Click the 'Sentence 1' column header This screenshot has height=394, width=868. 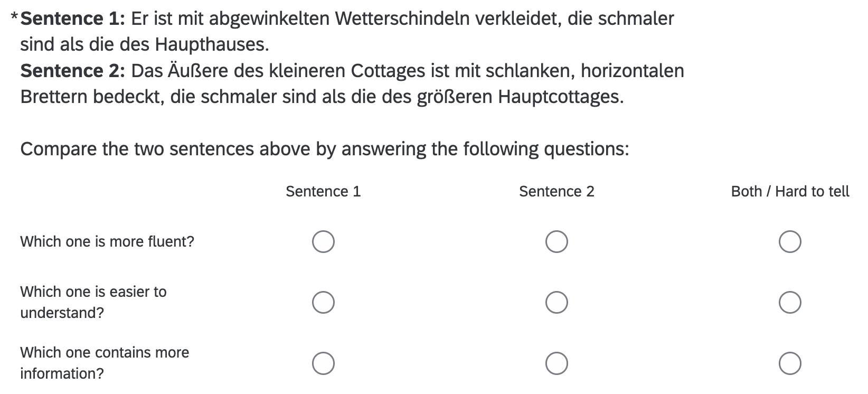point(323,191)
